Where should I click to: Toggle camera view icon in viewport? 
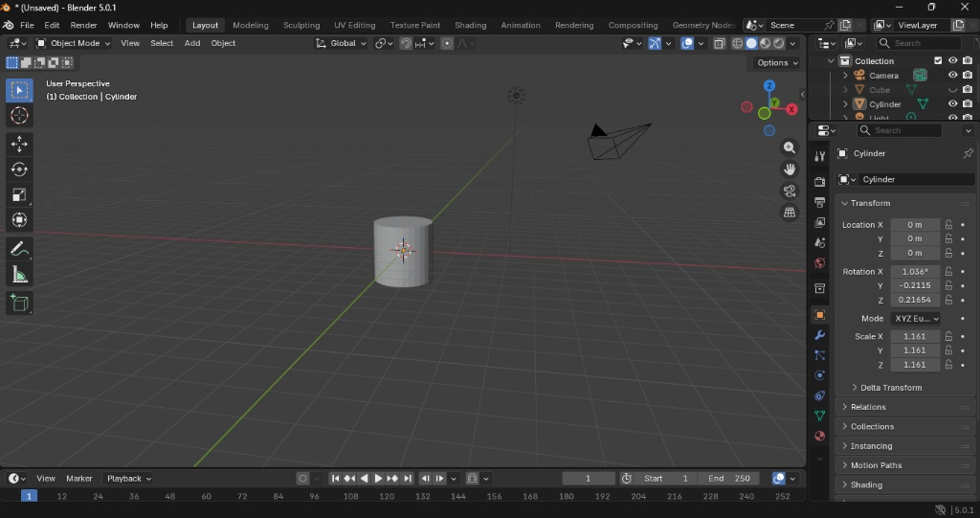click(x=790, y=191)
